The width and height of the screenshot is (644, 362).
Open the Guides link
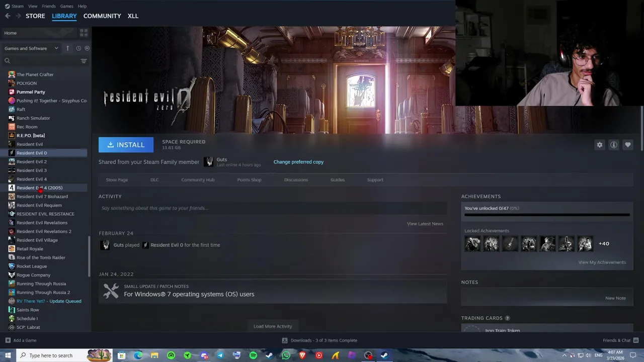pos(338,179)
